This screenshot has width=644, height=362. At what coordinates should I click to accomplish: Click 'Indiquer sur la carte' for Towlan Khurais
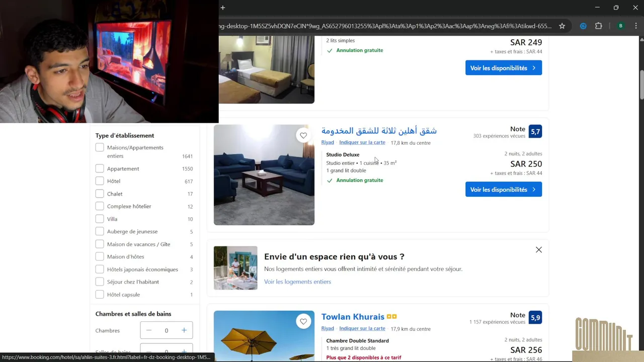[x=362, y=328]
